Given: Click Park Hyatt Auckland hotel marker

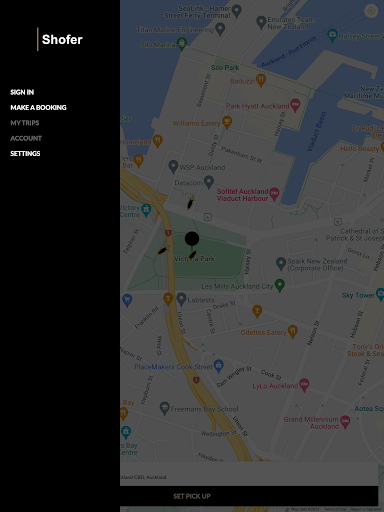Looking at the screenshot, I should click(x=295, y=105).
